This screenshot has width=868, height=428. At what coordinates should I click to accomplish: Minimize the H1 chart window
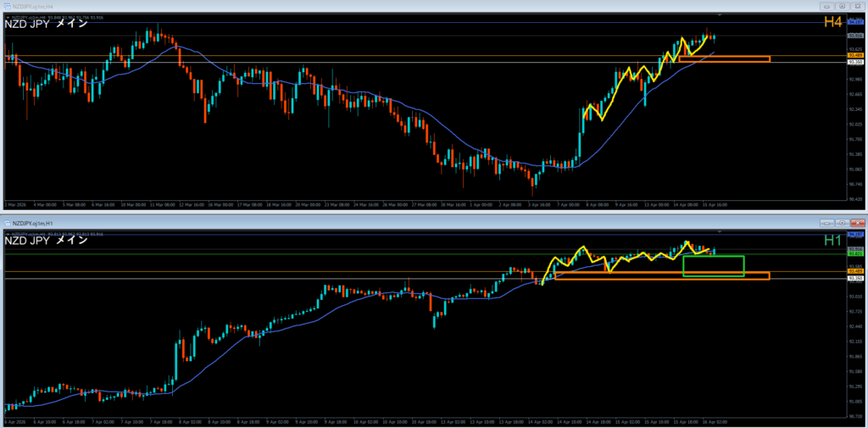[x=826, y=222]
